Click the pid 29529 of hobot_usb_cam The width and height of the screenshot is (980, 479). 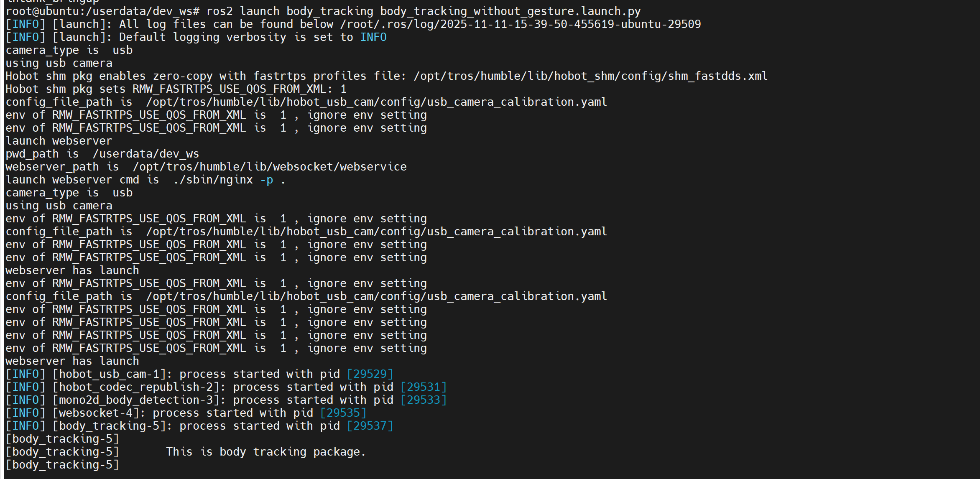(370, 374)
